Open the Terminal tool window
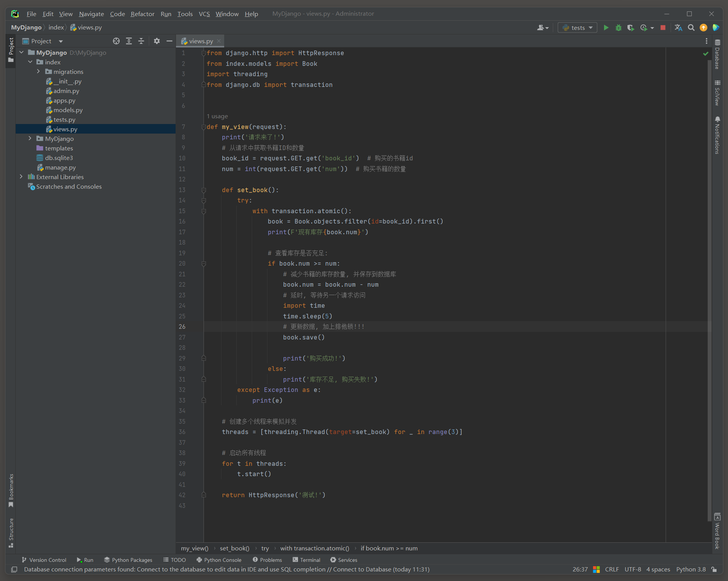This screenshot has height=581, width=728. coord(306,560)
